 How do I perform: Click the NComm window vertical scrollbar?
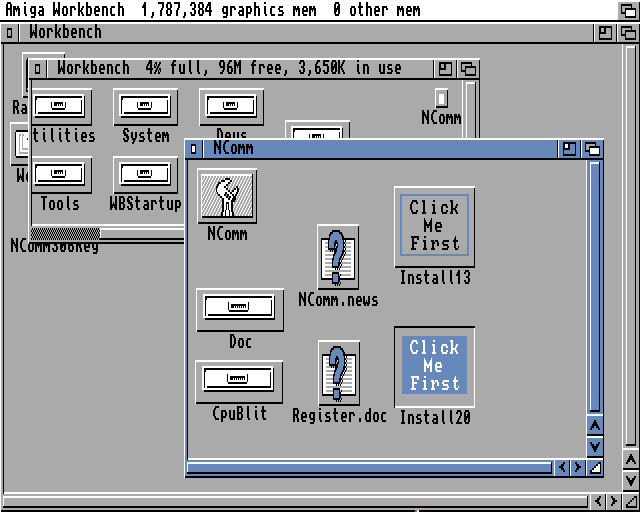(x=595, y=287)
